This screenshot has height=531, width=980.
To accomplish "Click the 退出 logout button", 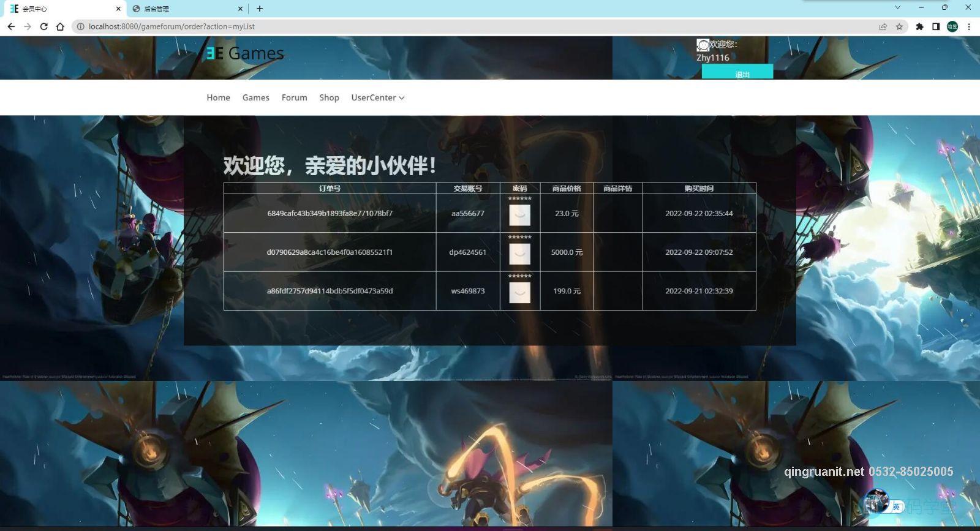I will [737, 72].
